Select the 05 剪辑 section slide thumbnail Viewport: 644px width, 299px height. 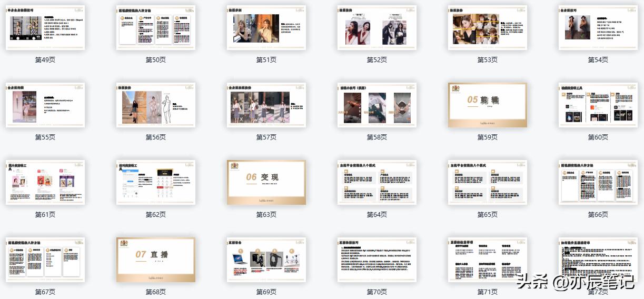488,105
